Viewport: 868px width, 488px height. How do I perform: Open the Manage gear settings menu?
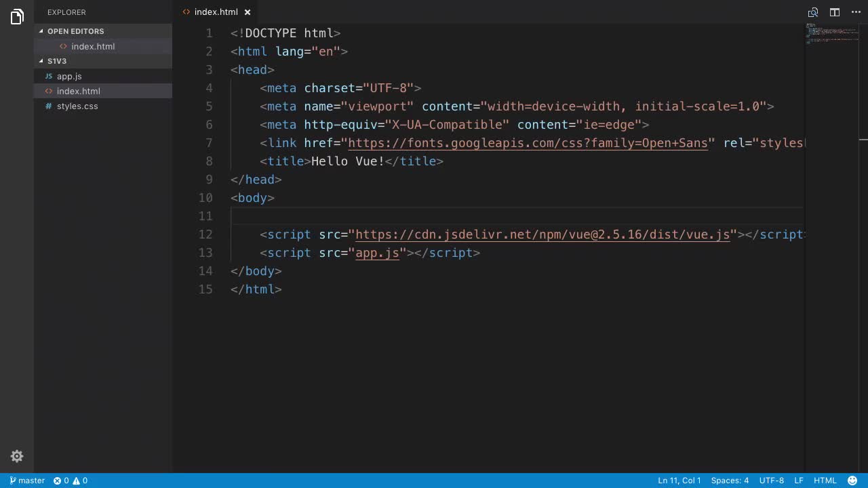click(17, 456)
